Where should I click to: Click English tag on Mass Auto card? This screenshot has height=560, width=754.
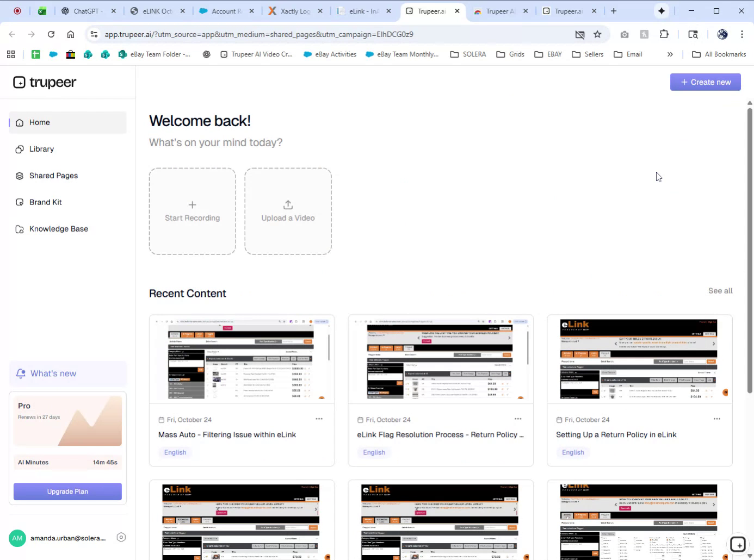[x=175, y=452]
